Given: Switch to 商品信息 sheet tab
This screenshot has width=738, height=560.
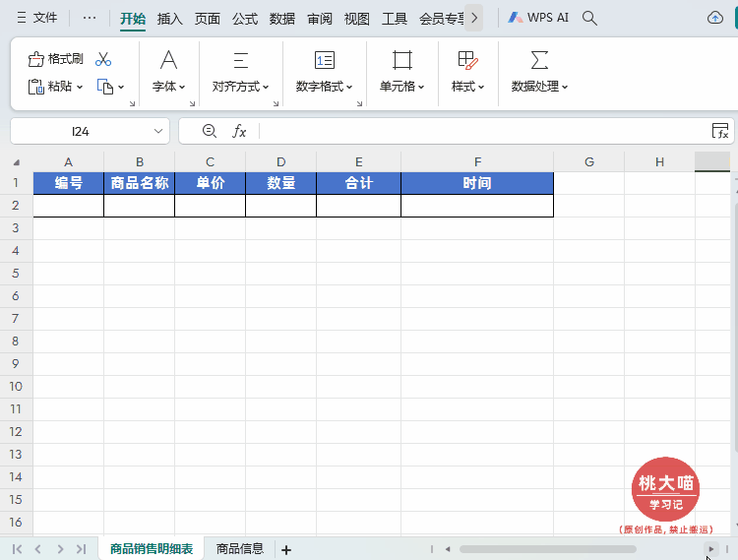Looking at the screenshot, I should 239,549.
